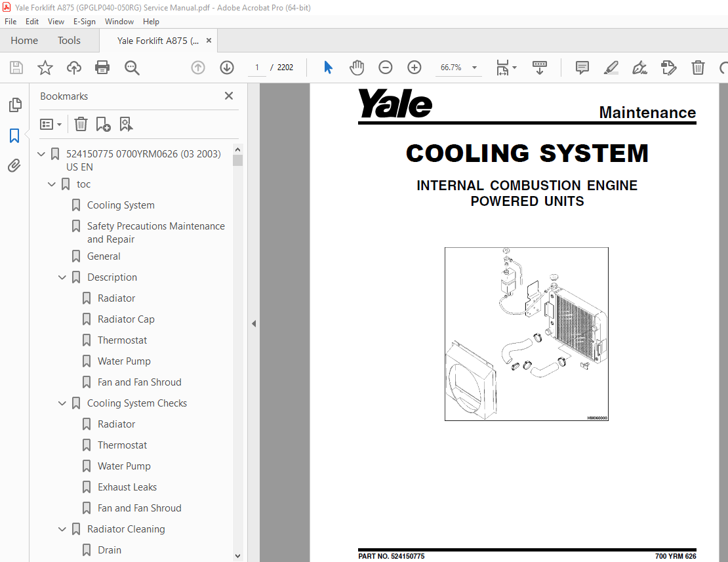Open bookmark options list dropdown

(51, 125)
